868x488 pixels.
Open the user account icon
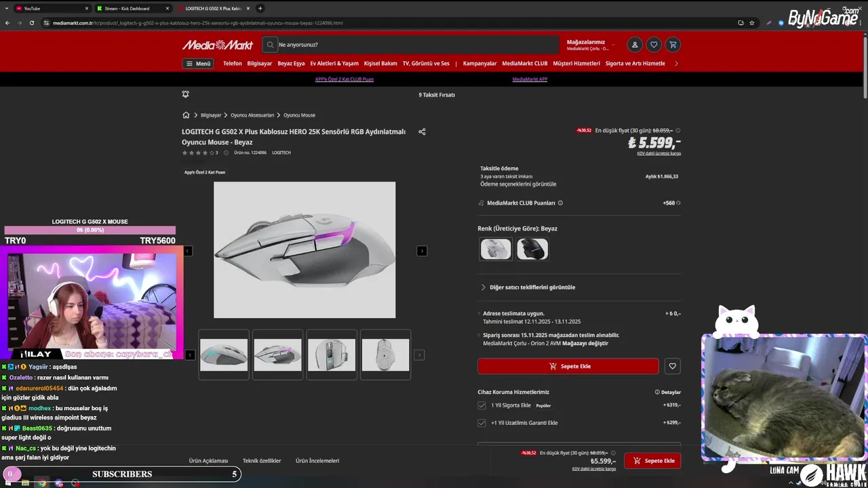coord(635,45)
